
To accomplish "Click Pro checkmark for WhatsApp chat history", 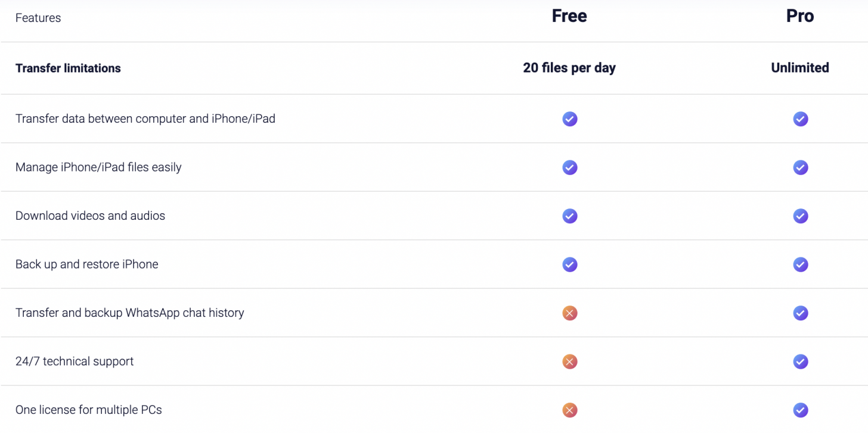I will pyautogui.click(x=800, y=313).
